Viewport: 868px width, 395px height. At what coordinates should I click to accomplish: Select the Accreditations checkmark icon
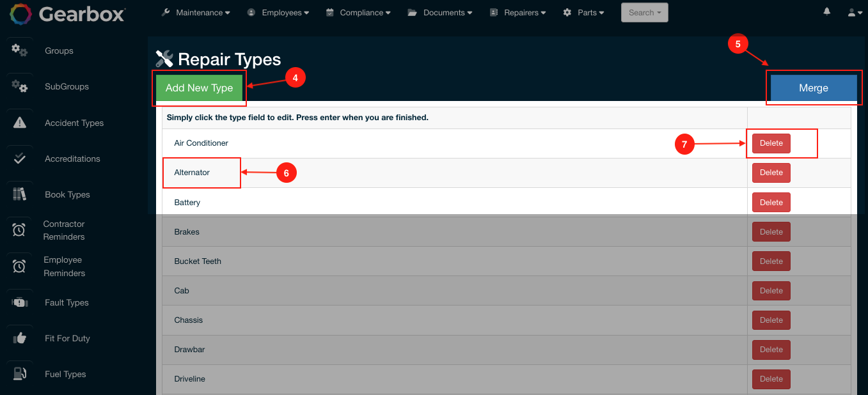pyautogui.click(x=19, y=158)
